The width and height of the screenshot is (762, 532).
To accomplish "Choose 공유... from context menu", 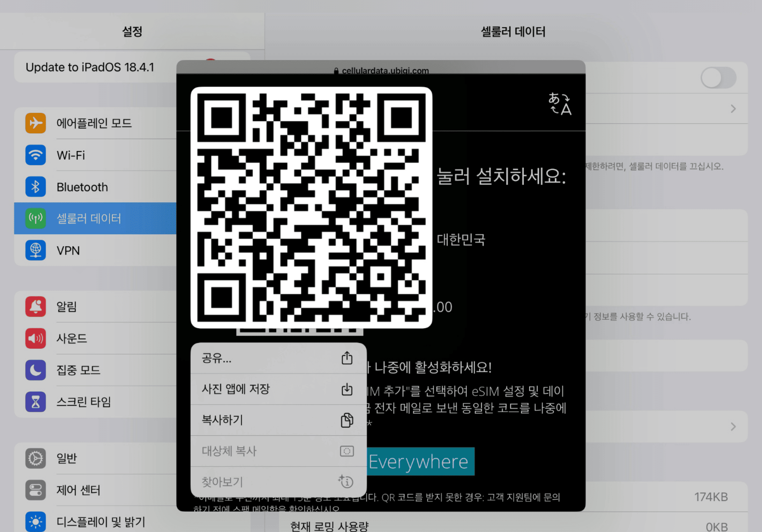I will coord(279,358).
